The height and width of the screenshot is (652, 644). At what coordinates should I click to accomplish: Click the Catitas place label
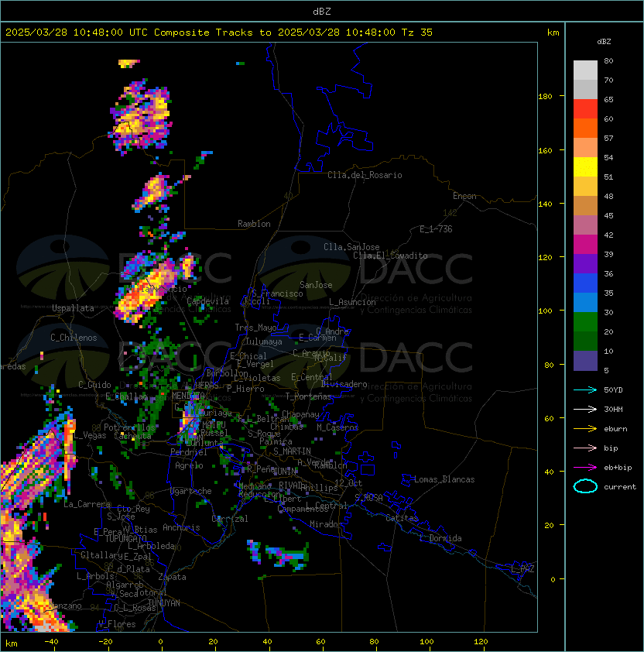click(x=402, y=518)
